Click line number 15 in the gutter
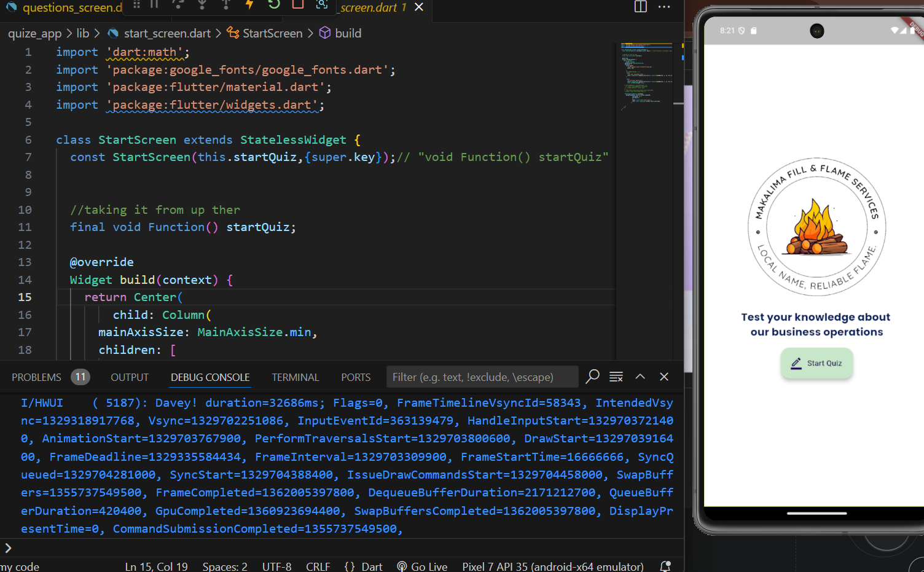The height and width of the screenshot is (572, 924). tap(25, 297)
